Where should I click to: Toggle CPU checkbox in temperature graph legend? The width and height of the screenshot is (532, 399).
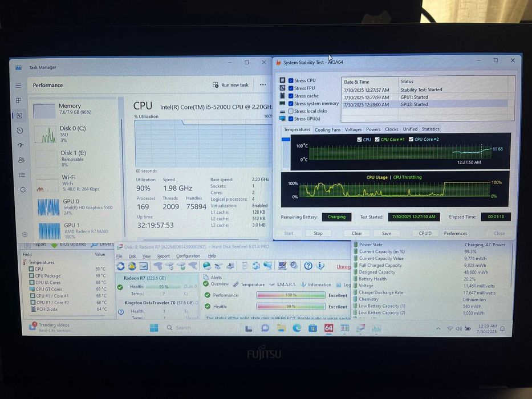coord(359,140)
